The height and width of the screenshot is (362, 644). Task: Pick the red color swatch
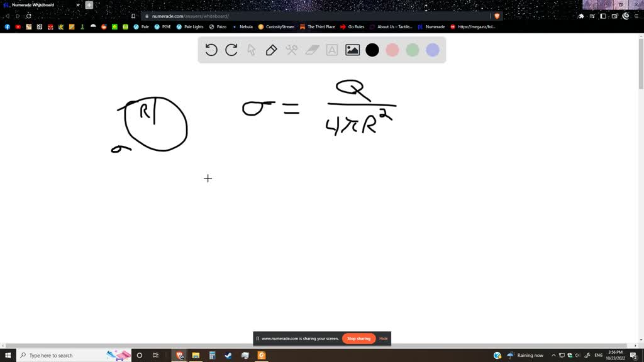pyautogui.click(x=392, y=50)
